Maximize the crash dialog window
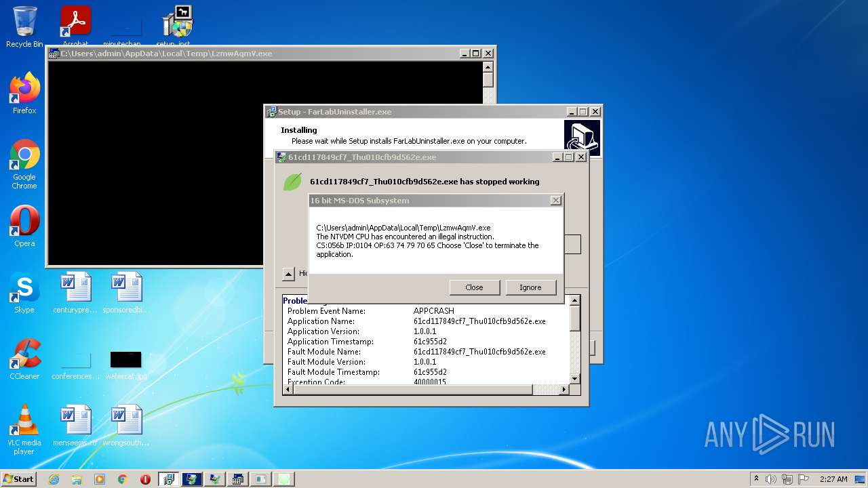 568,157
